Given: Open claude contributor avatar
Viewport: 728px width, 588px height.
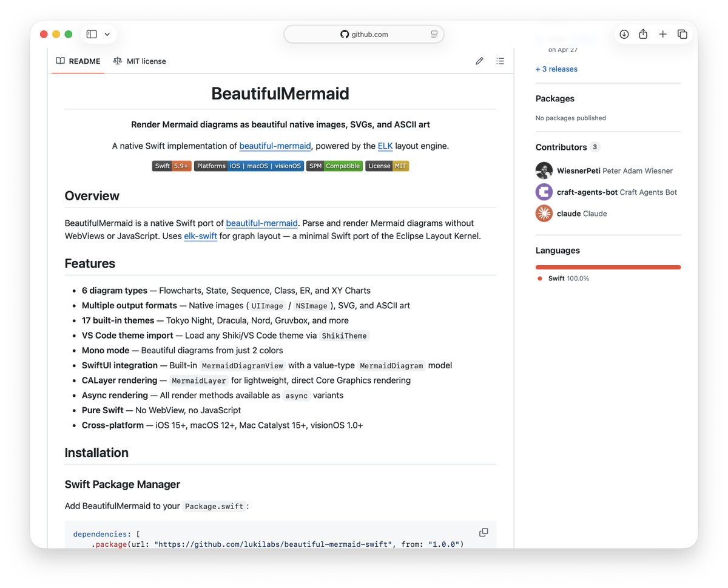Looking at the screenshot, I should (544, 213).
